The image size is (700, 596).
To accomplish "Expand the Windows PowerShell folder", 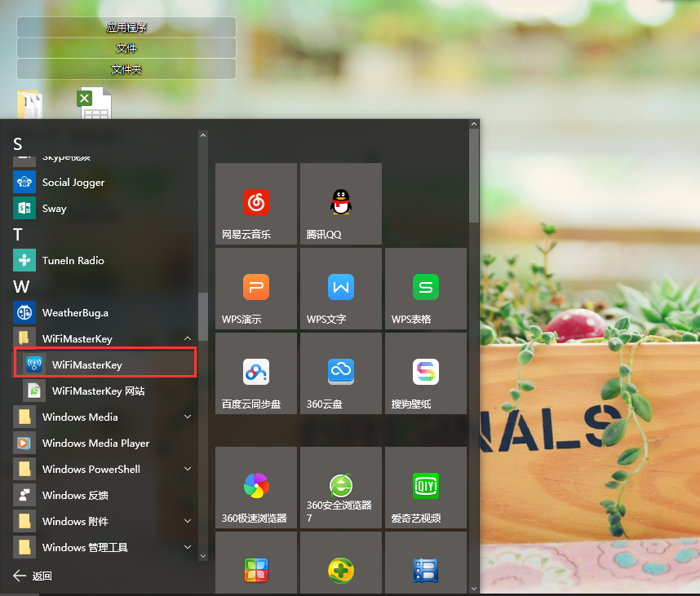I will (188, 469).
